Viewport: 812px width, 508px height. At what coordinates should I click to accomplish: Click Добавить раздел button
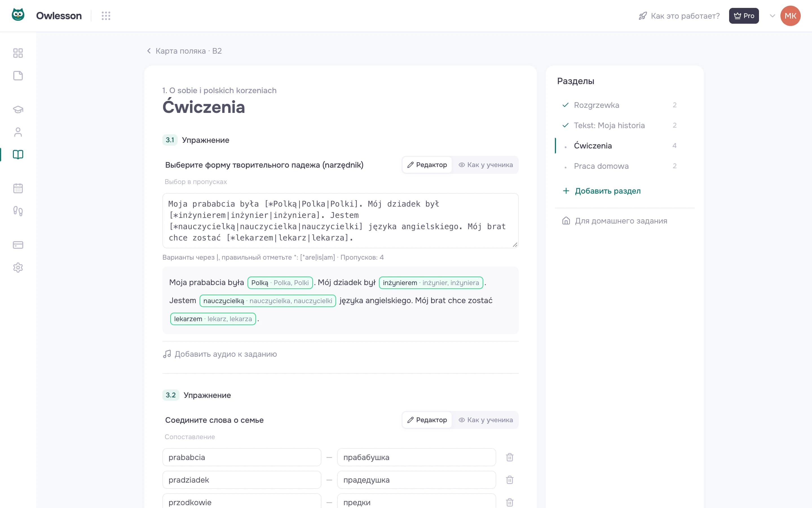coord(601,191)
